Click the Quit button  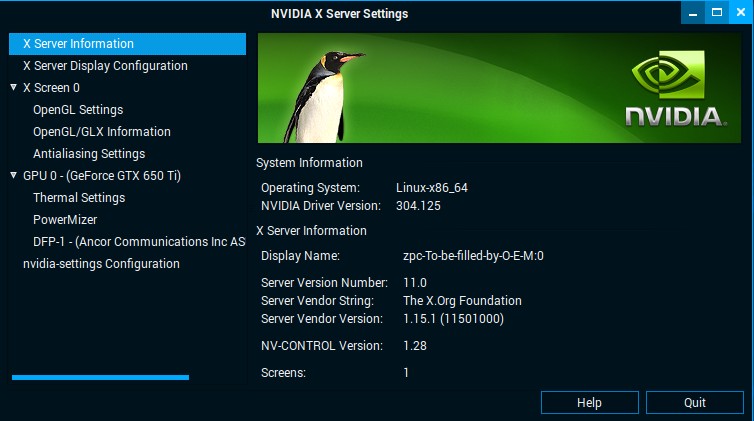point(695,403)
